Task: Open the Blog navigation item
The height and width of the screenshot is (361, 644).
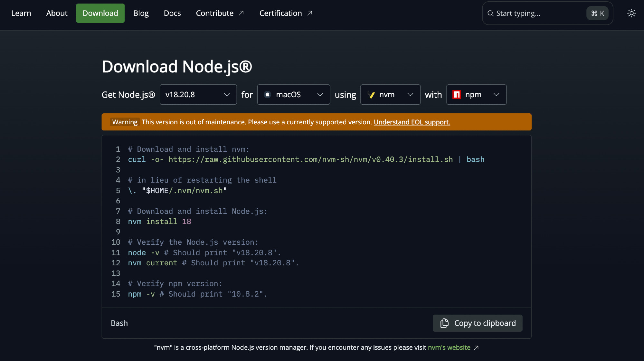Action: pyautogui.click(x=141, y=13)
